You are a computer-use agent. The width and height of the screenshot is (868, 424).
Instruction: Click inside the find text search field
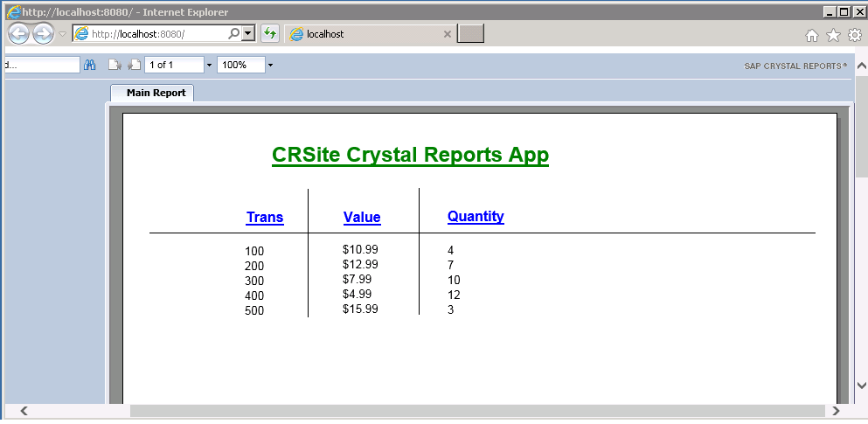point(42,66)
